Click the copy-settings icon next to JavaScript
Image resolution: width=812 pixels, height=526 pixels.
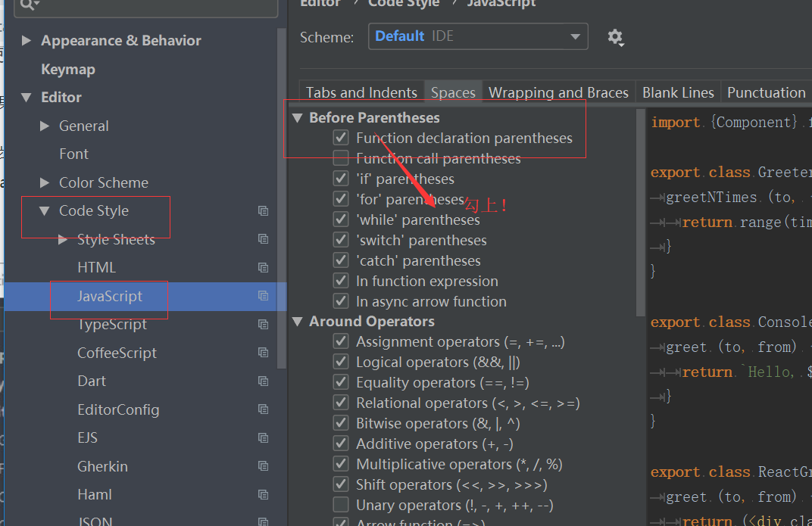[263, 295]
